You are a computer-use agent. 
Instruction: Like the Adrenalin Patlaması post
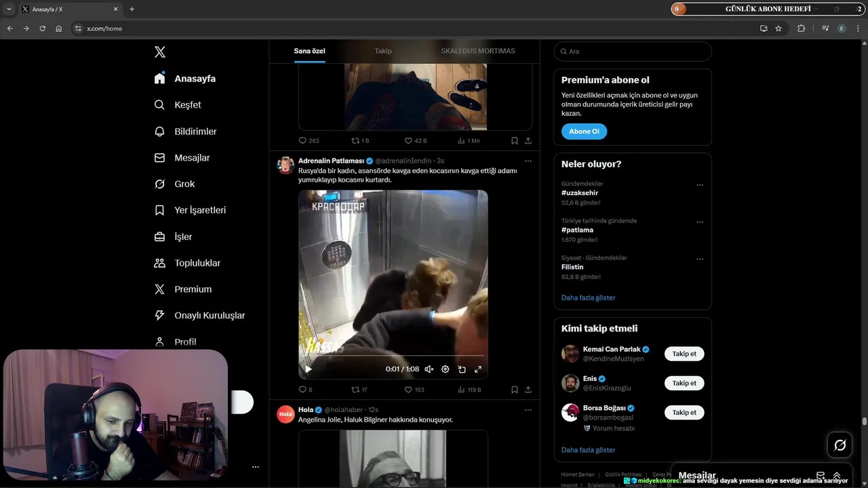[414, 390]
